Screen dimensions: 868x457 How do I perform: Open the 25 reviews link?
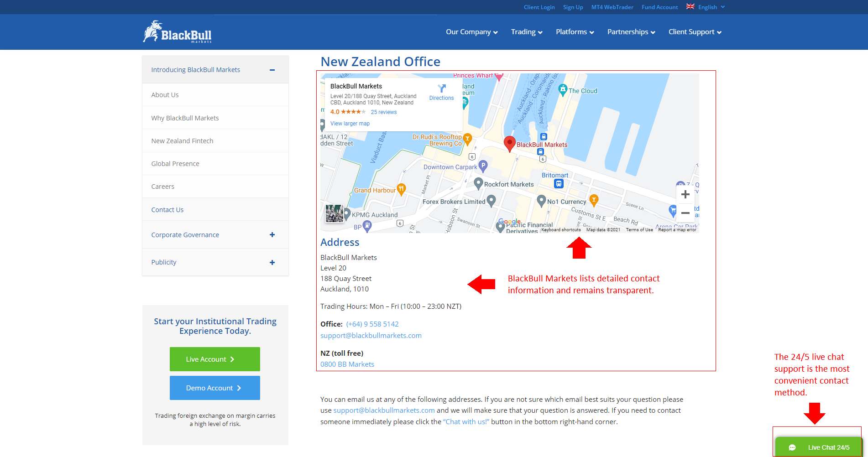384,112
